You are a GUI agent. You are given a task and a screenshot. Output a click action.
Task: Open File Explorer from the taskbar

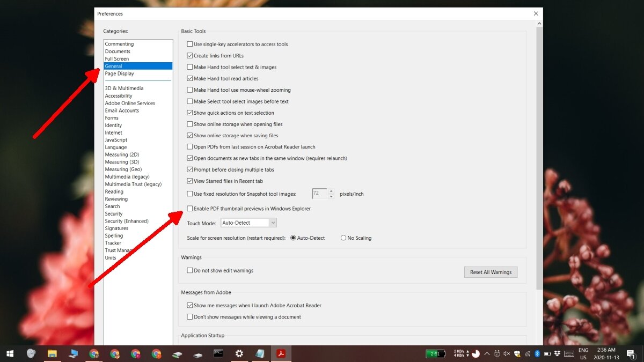[x=52, y=353]
